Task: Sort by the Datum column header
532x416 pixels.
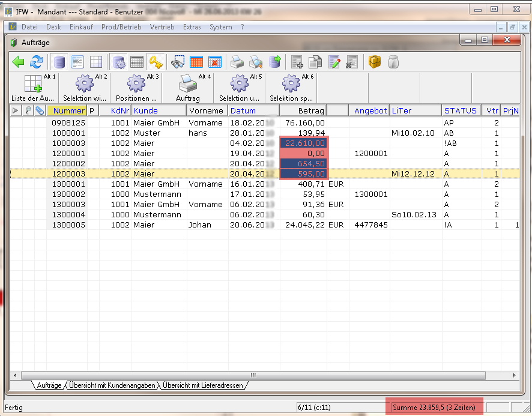Action: tap(243, 110)
